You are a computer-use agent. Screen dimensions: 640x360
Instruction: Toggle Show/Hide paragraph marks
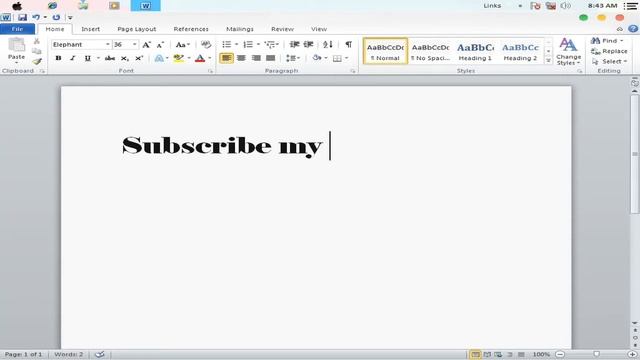349,44
